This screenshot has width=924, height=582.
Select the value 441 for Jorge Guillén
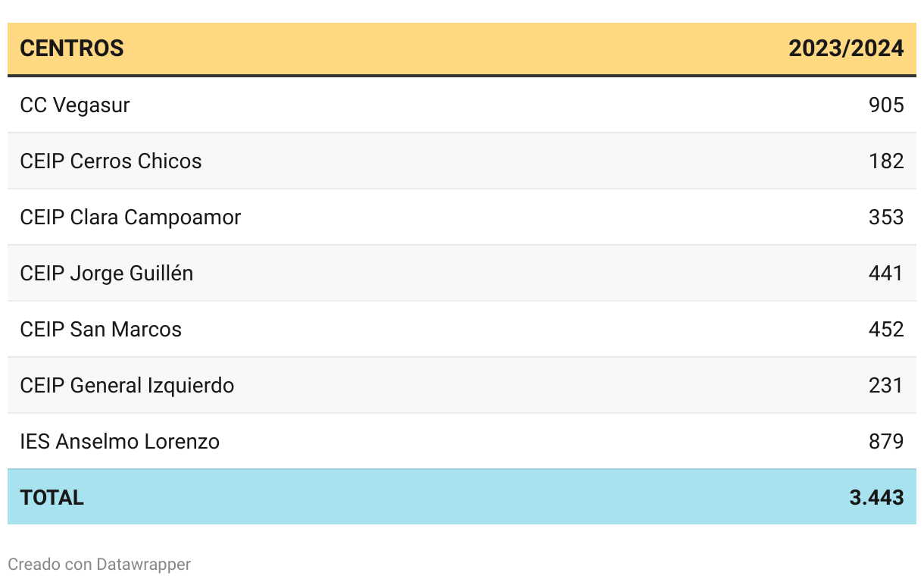coord(886,273)
